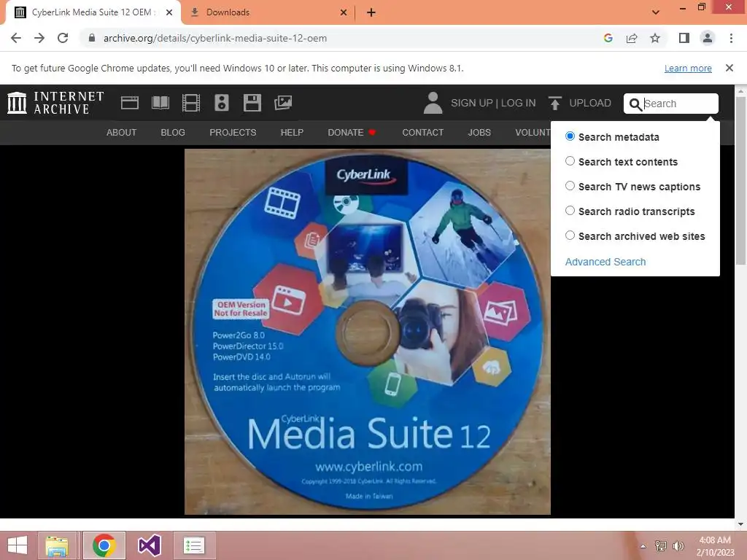
Task: Click the network icon in system tray
Action: 660,546
